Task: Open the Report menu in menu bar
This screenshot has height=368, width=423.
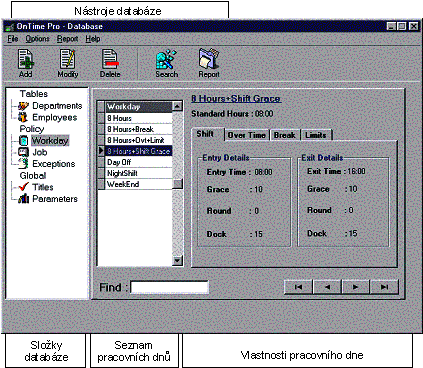Action: (x=67, y=39)
